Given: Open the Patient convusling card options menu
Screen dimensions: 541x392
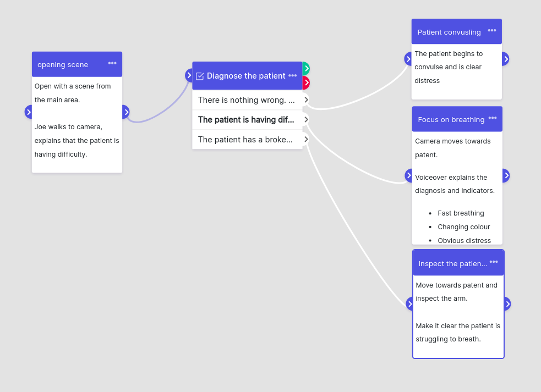Looking at the screenshot, I should 492,31.
